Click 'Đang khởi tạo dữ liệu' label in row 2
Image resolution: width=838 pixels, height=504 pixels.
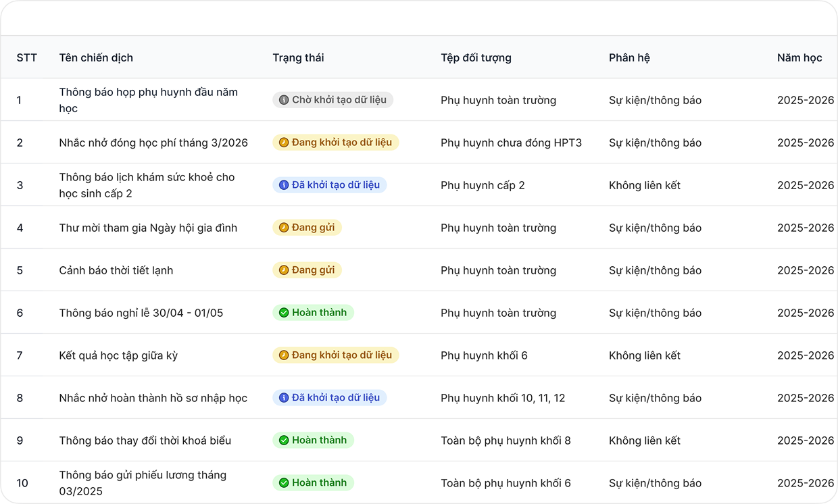[342, 143]
